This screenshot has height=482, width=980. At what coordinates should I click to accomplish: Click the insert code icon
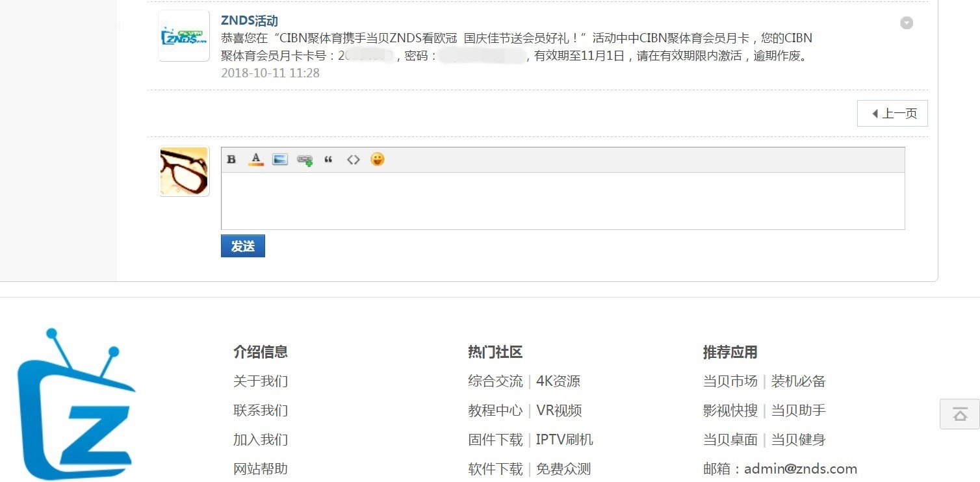[x=353, y=160]
